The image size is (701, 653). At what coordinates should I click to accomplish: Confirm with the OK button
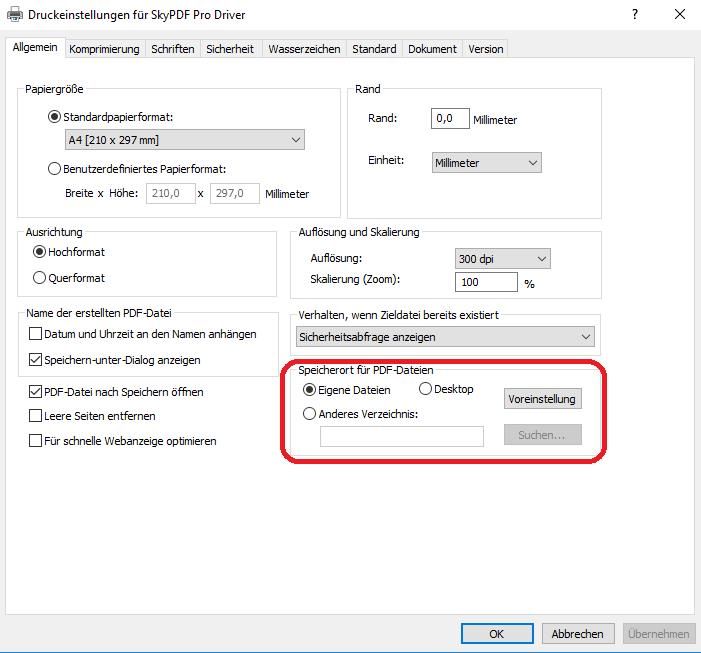coord(497,634)
